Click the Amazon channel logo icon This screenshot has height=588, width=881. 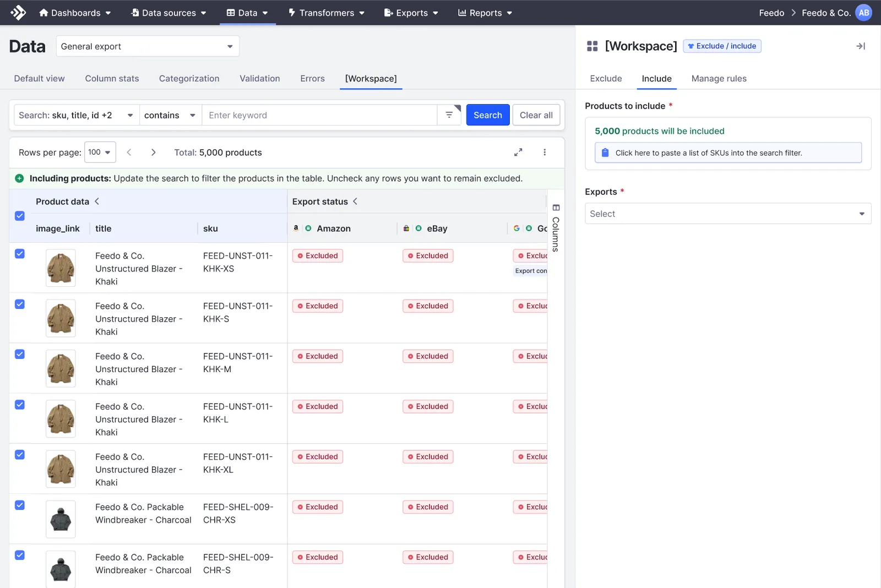pyautogui.click(x=296, y=228)
